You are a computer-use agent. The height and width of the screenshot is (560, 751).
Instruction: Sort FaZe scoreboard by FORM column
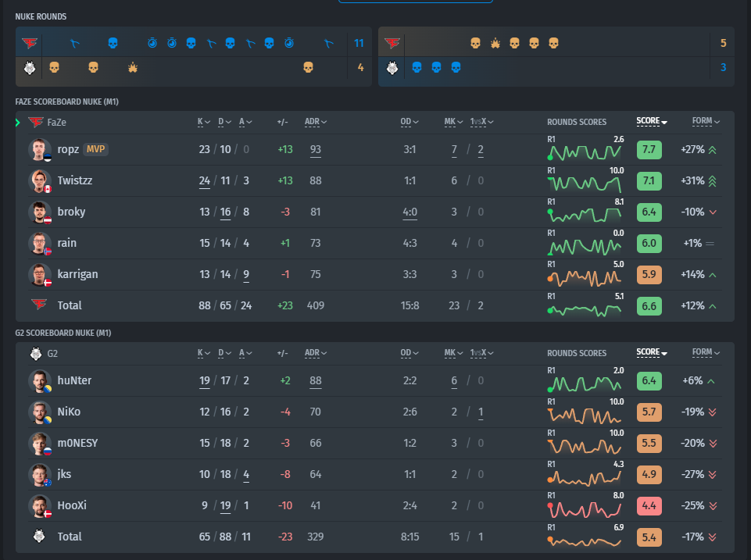click(706, 121)
